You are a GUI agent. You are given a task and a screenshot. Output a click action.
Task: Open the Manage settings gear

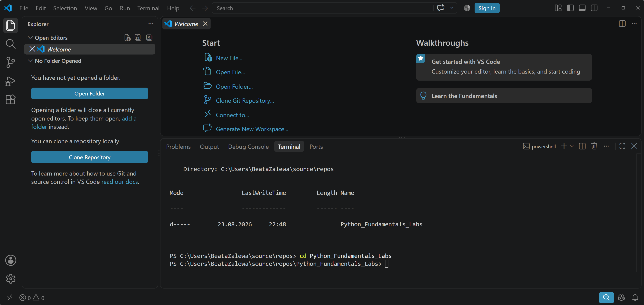pos(10,279)
